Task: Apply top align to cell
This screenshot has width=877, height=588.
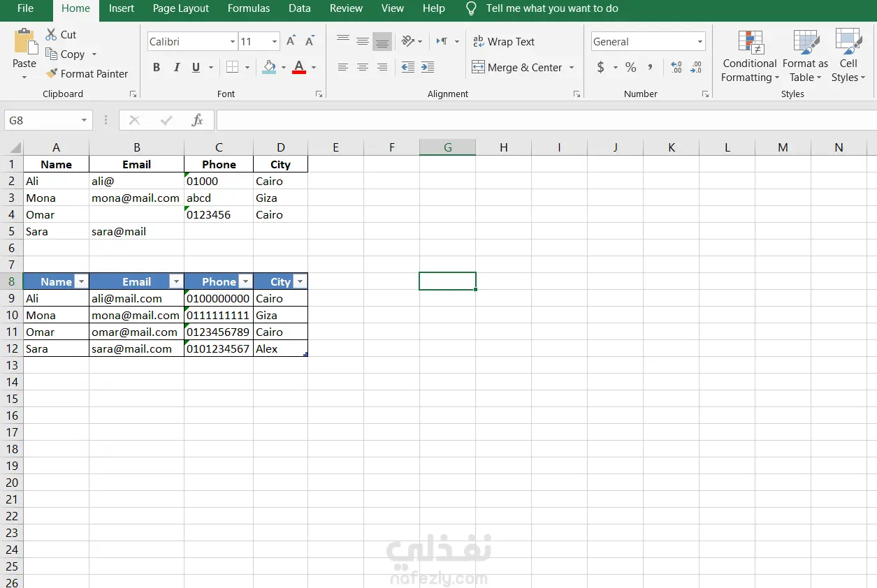Action: (342, 41)
